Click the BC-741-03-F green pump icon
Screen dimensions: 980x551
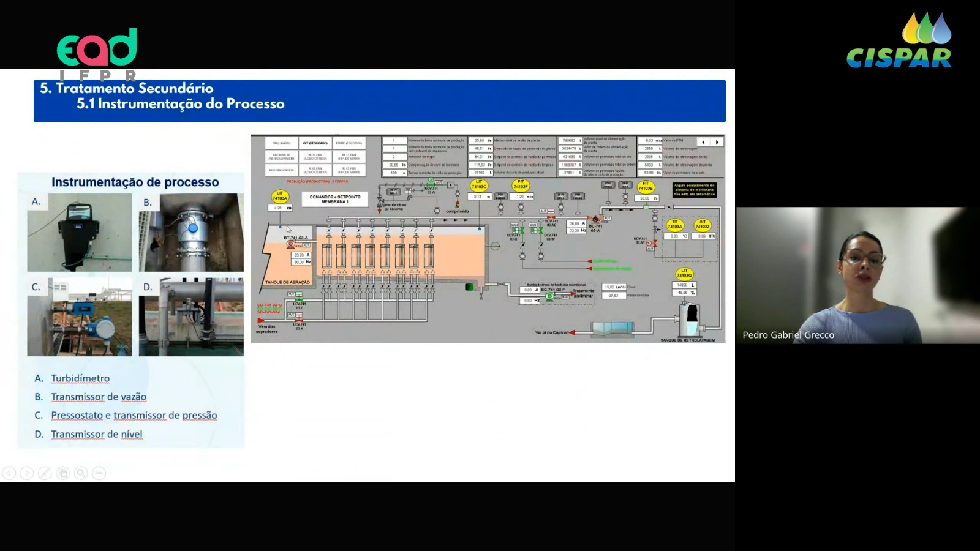click(549, 297)
